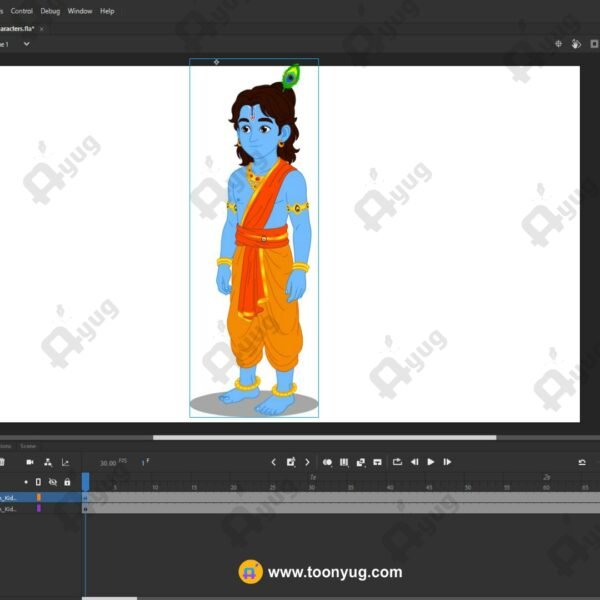This screenshot has height=600, width=600.
Task: Click the Create Tween icon
Action: [x=360, y=462]
